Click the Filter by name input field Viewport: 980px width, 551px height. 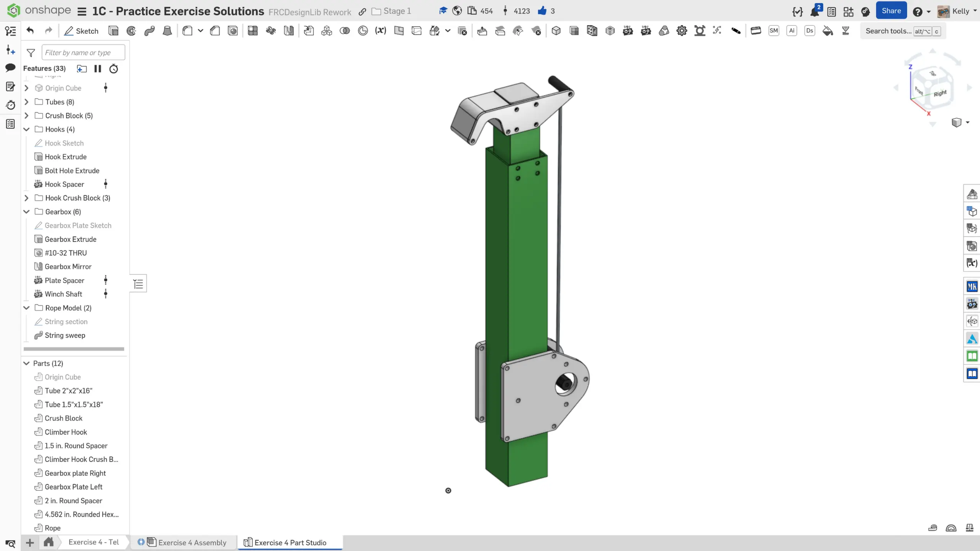pos(83,52)
